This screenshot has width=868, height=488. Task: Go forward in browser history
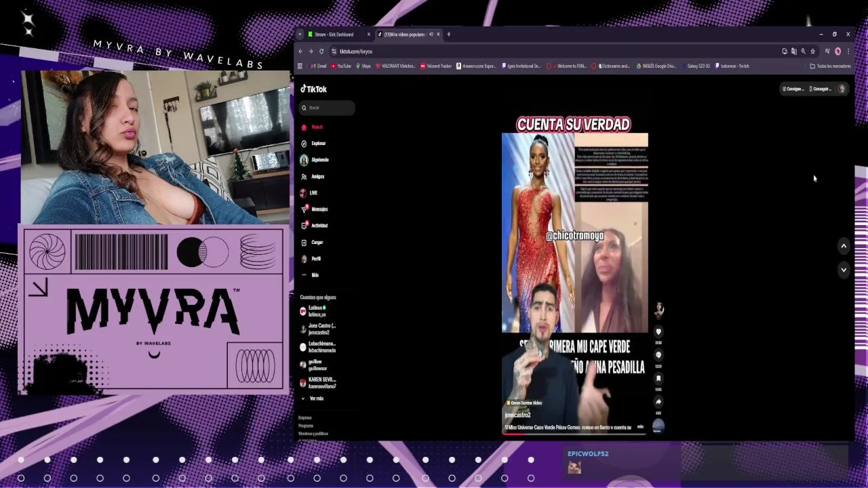click(311, 52)
